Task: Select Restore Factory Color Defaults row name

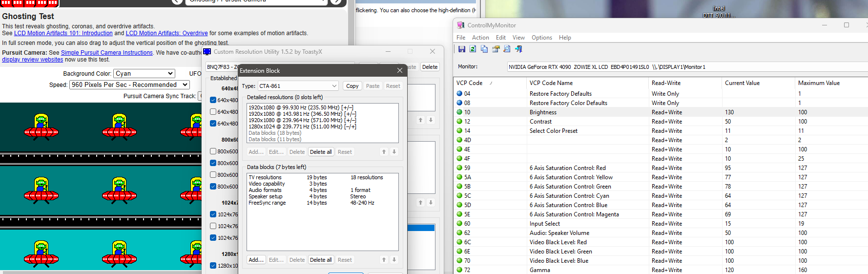Action: pos(568,103)
